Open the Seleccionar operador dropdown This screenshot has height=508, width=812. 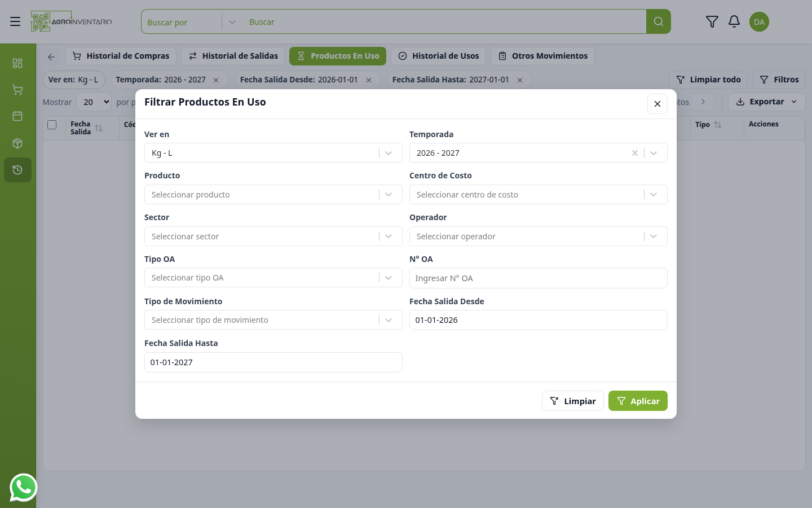point(538,237)
